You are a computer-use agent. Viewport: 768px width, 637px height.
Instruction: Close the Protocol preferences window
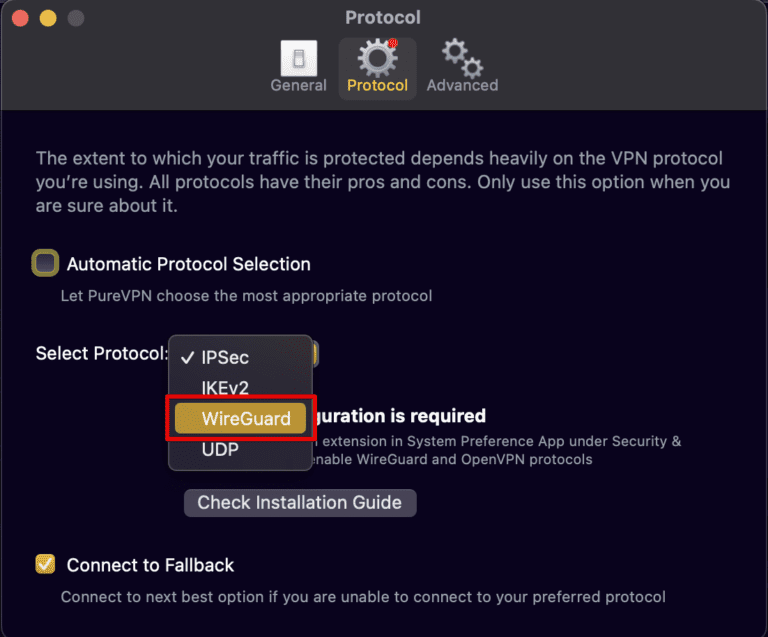[x=22, y=18]
